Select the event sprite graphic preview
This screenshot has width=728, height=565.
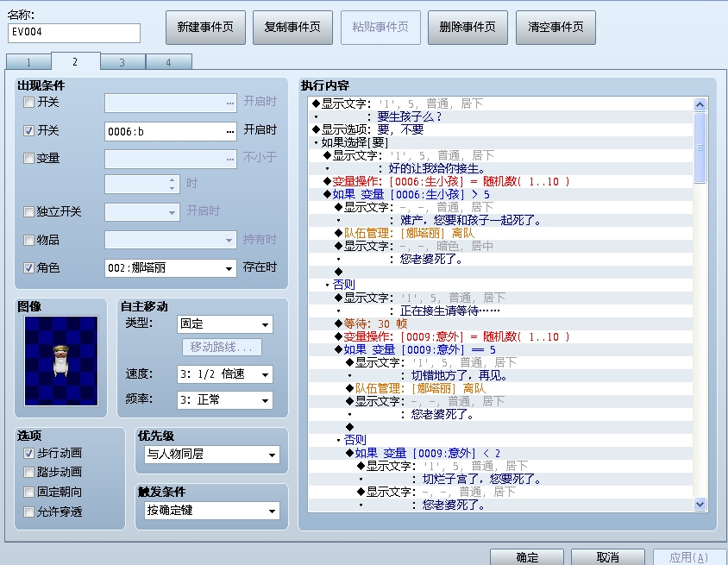click(61, 361)
